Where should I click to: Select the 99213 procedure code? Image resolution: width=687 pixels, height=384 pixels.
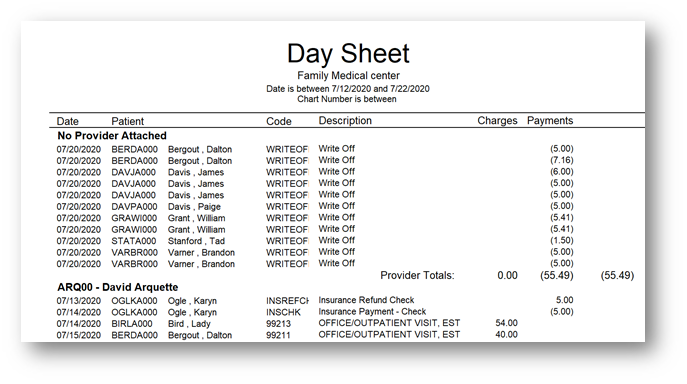(x=278, y=324)
